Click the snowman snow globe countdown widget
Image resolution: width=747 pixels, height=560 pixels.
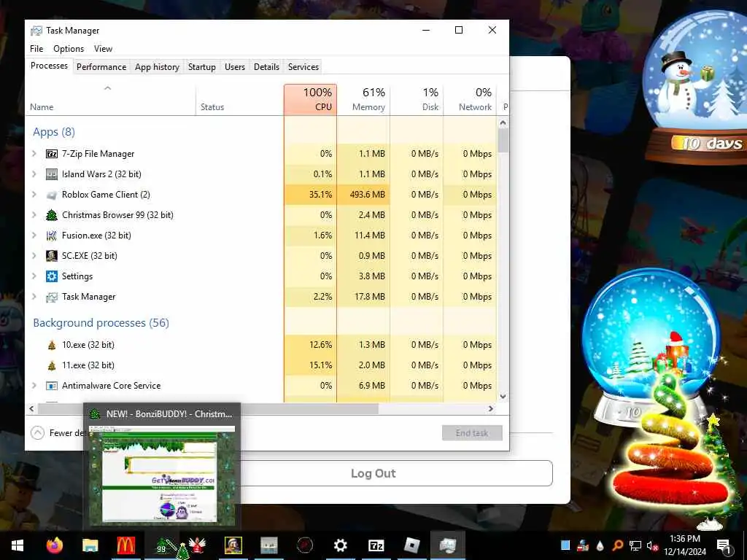pos(695,88)
